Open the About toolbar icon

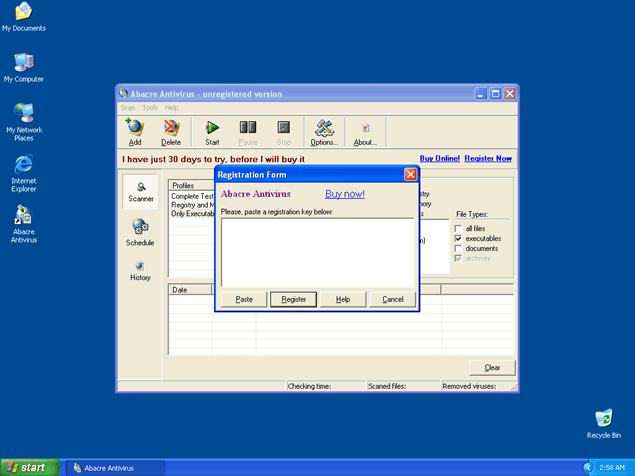click(x=365, y=131)
